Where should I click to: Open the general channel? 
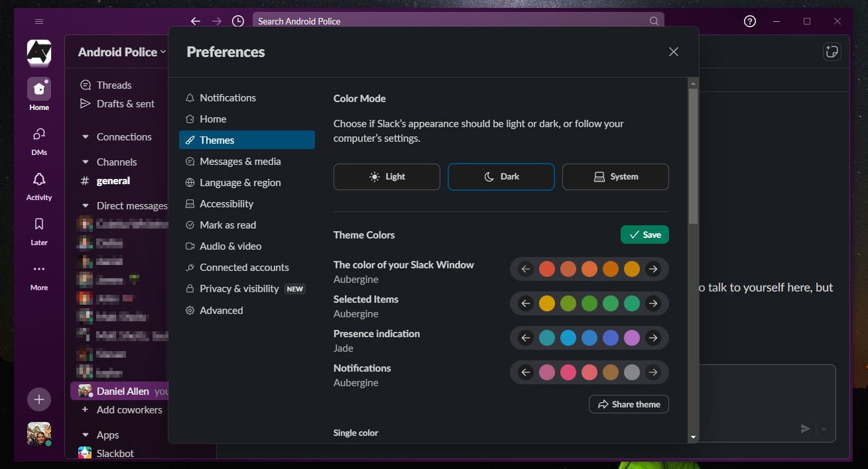click(x=113, y=180)
